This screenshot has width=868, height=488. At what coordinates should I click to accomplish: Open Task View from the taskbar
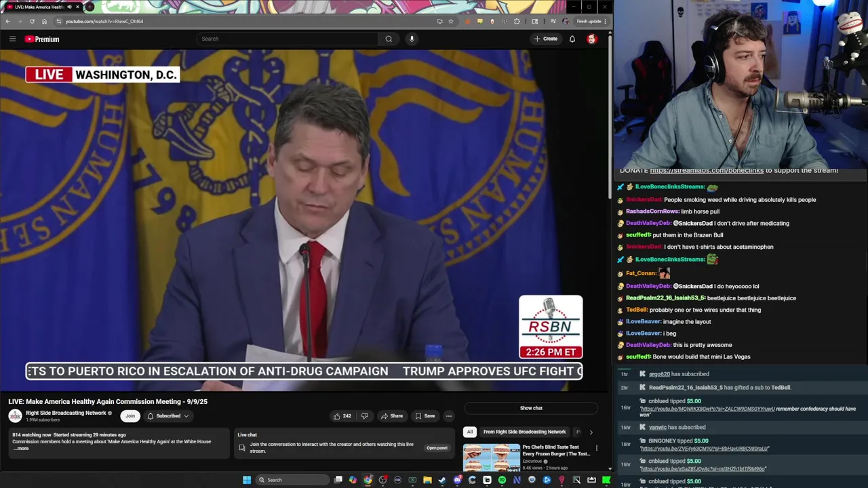[338, 480]
